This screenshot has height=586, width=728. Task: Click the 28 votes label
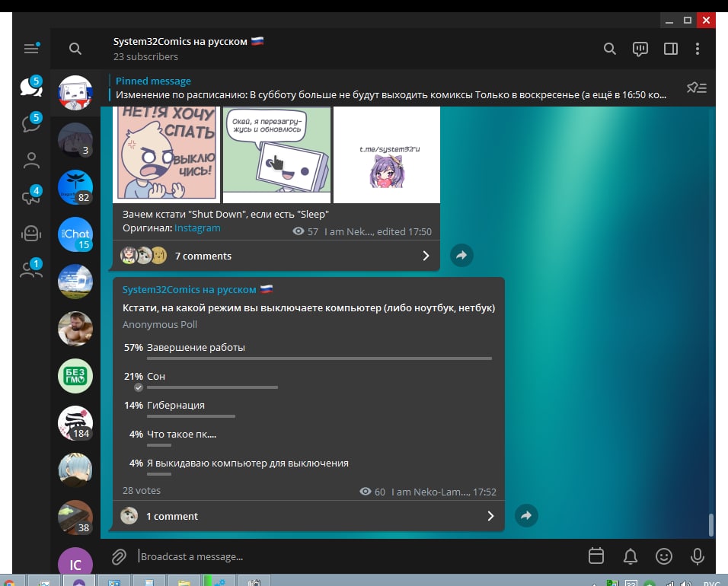coord(142,490)
